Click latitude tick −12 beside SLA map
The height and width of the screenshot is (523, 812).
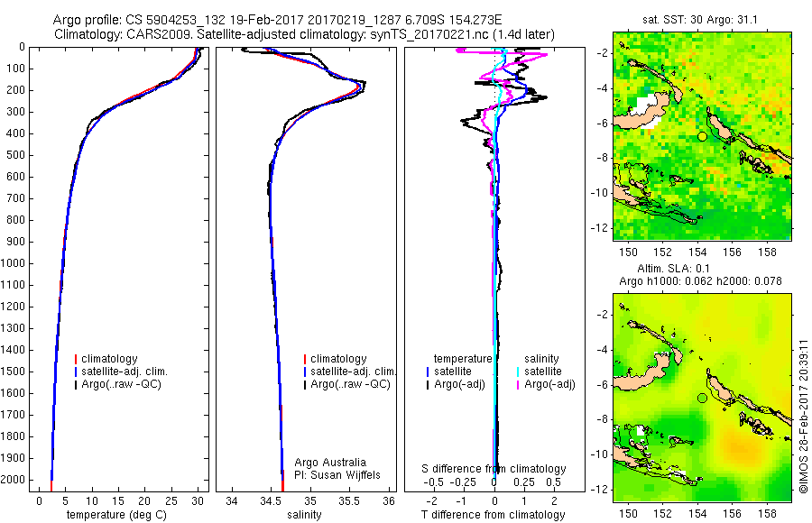pos(600,490)
